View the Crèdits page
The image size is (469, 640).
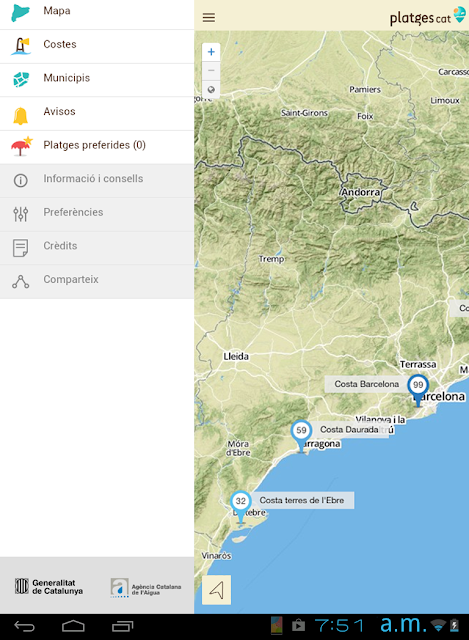click(97, 248)
